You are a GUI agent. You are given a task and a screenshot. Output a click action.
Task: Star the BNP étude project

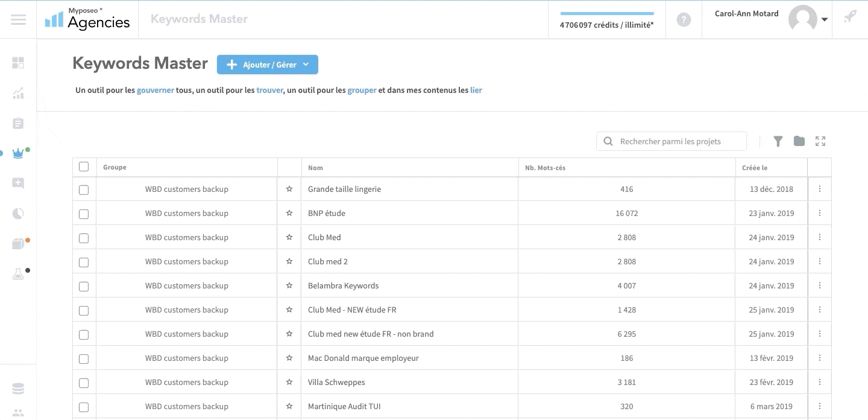click(x=289, y=213)
